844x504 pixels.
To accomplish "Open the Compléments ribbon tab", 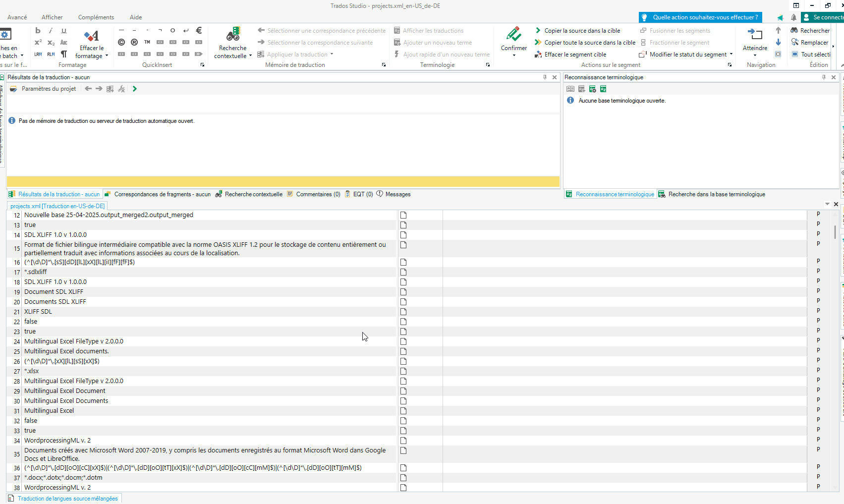I will pos(96,17).
